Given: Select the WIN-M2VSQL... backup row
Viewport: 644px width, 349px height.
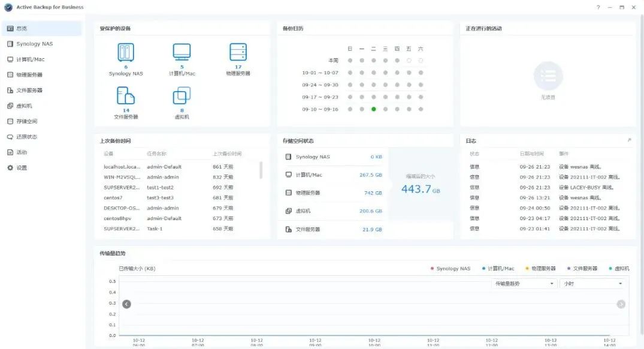Looking at the screenshot, I should [x=179, y=177].
